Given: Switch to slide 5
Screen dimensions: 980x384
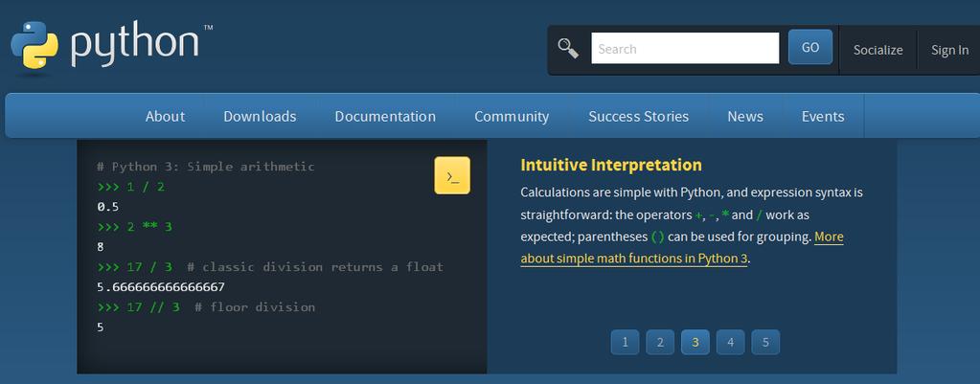Looking at the screenshot, I should [x=765, y=342].
